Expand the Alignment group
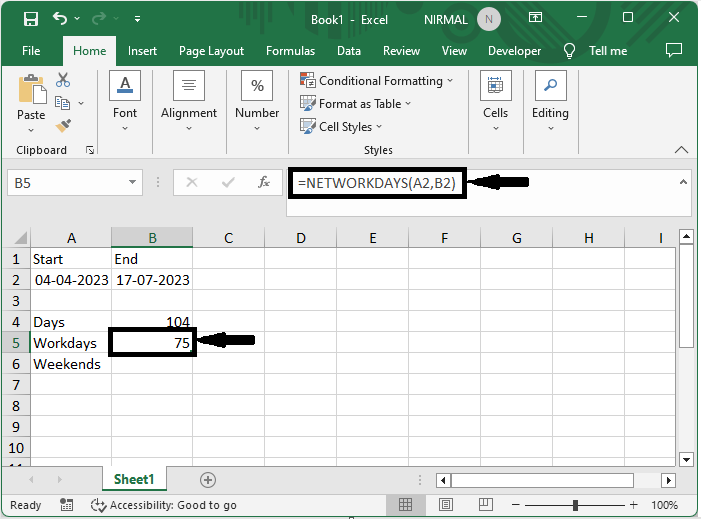 [189, 101]
